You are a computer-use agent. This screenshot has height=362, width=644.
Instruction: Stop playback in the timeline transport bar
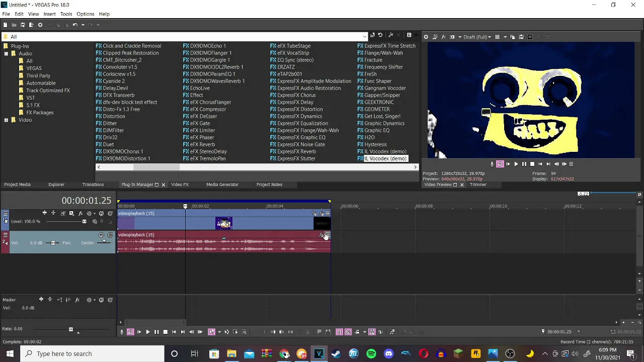[x=165, y=332]
